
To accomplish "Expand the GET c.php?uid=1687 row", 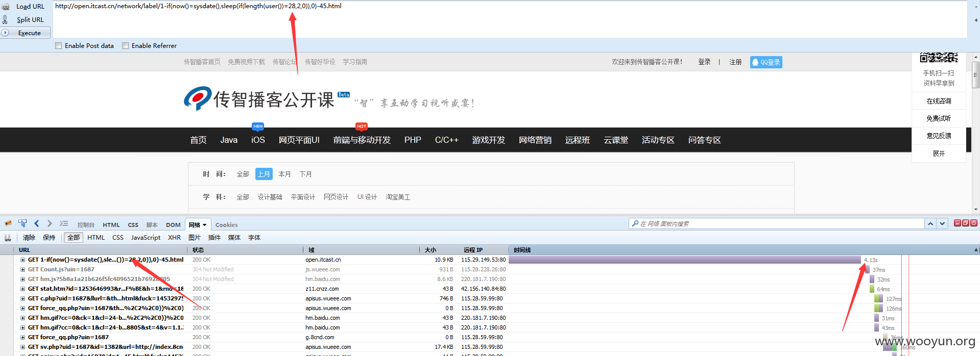I will pos(22,298).
